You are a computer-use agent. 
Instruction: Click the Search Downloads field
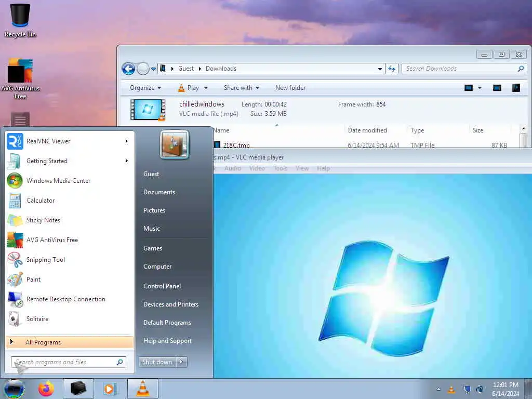point(464,69)
